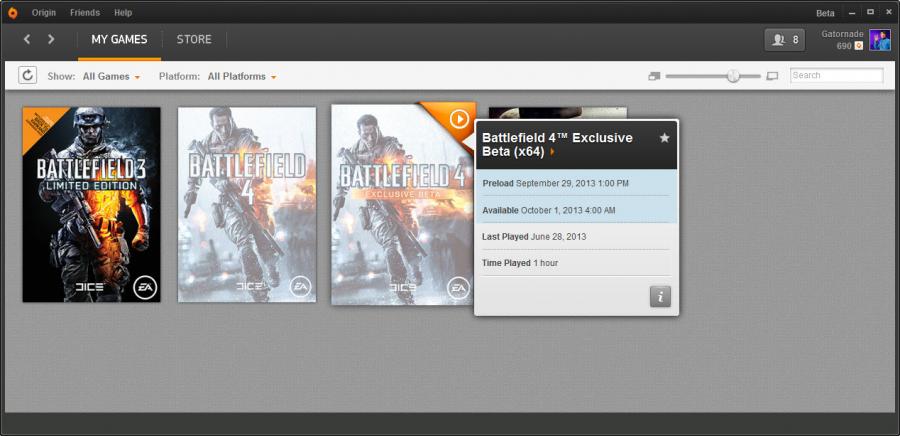900x436 pixels.
Task: Switch to large tile view icon
Action: [772, 76]
